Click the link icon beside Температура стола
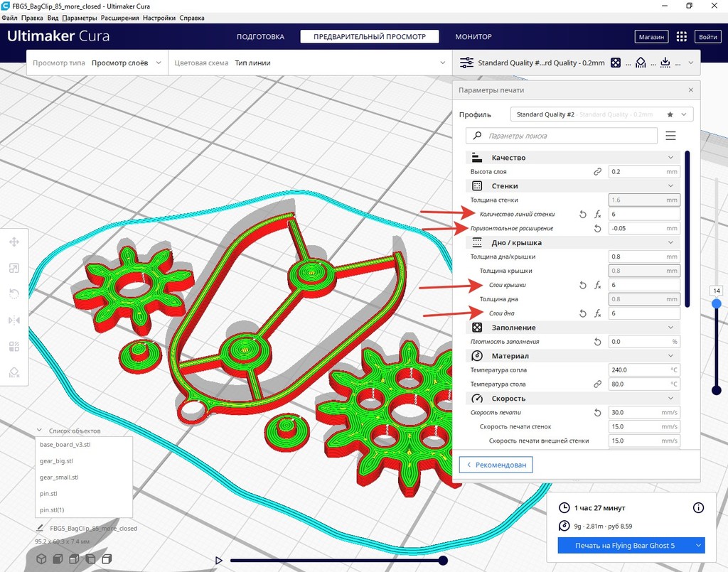Image resolution: width=728 pixels, height=572 pixels. pos(597,384)
